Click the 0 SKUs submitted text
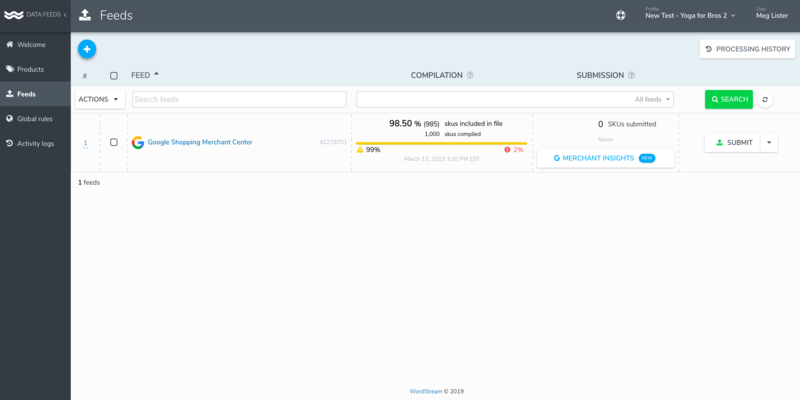The width and height of the screenshot is (800, 400). [x=627, y=124]
